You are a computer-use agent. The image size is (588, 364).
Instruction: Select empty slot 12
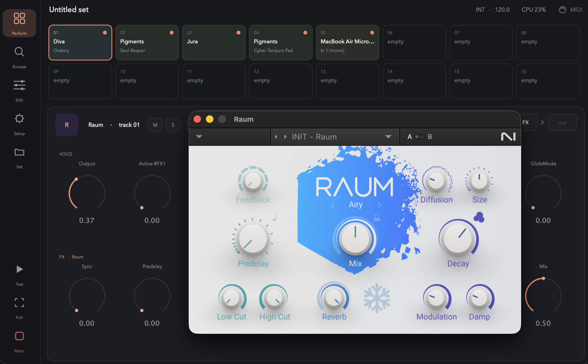[281, 81]
